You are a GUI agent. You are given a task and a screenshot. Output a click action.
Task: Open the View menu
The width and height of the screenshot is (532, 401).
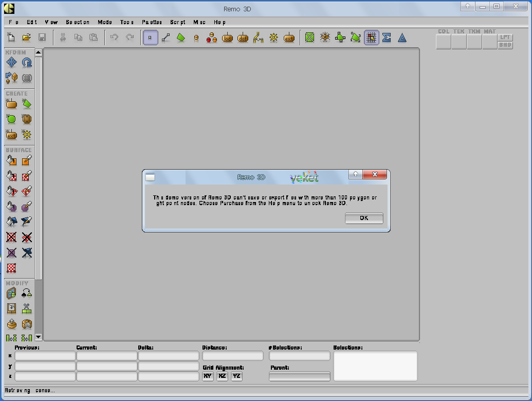(x=51, y=22)
